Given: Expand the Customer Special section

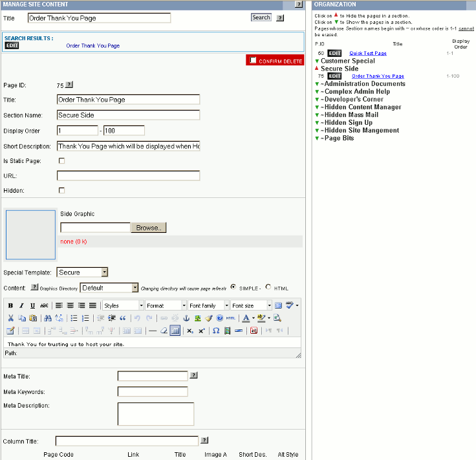Looking at the screenshot, I should pos(317,61).
